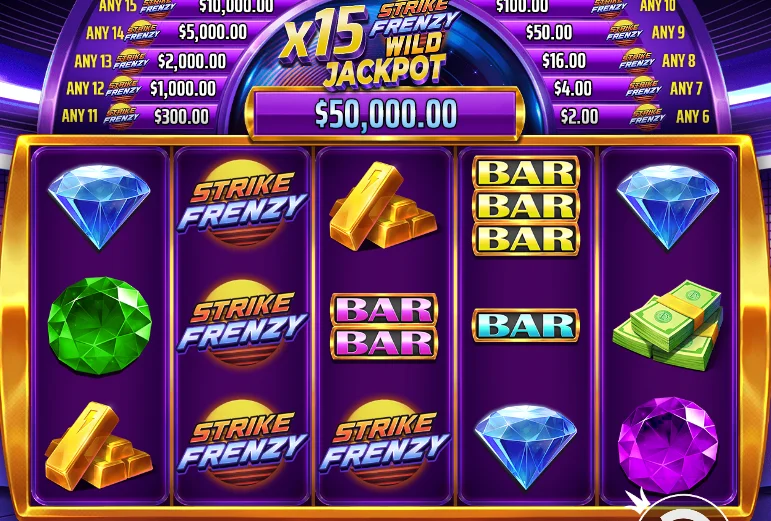
Task: Click the top Strike Frenzy symbol on reel two
Action: 242,203
